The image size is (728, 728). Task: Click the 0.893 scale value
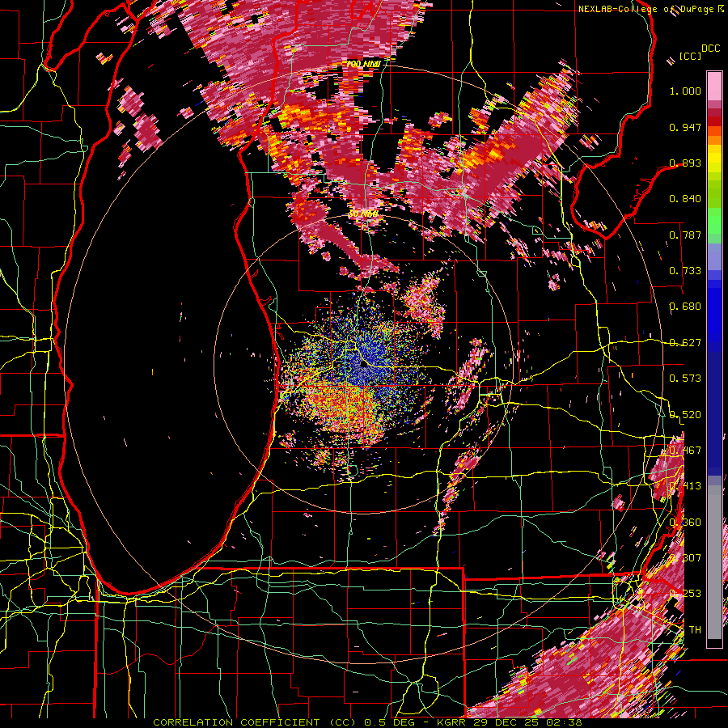point(685,163)
